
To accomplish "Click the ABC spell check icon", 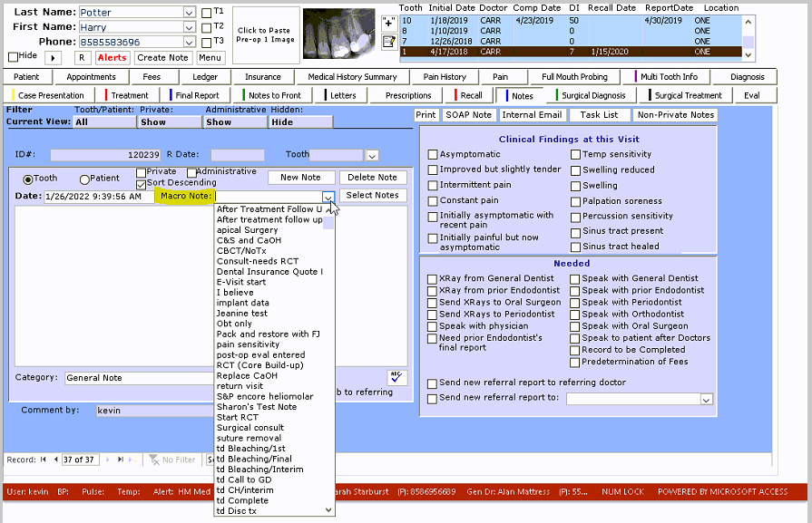I will [x=396, y=377].
